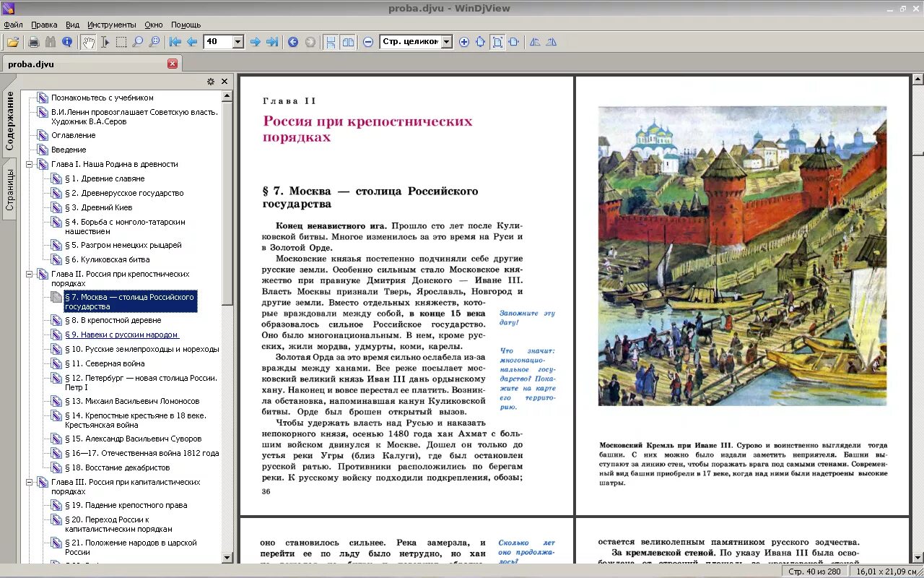Select the Оглавление bookmark

pyautogui.click(x=73, y=135)
